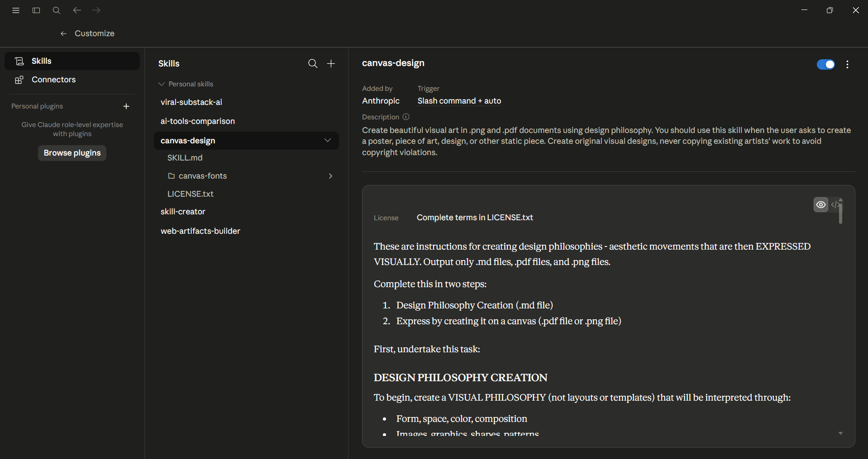The width and height of the screenshot is (868, 459).
Task: Open the canvas-fonts folder
Action: (246, 176)
